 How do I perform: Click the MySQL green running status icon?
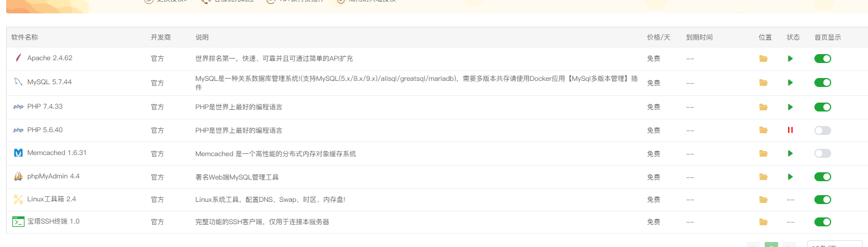tap(790, 83)
